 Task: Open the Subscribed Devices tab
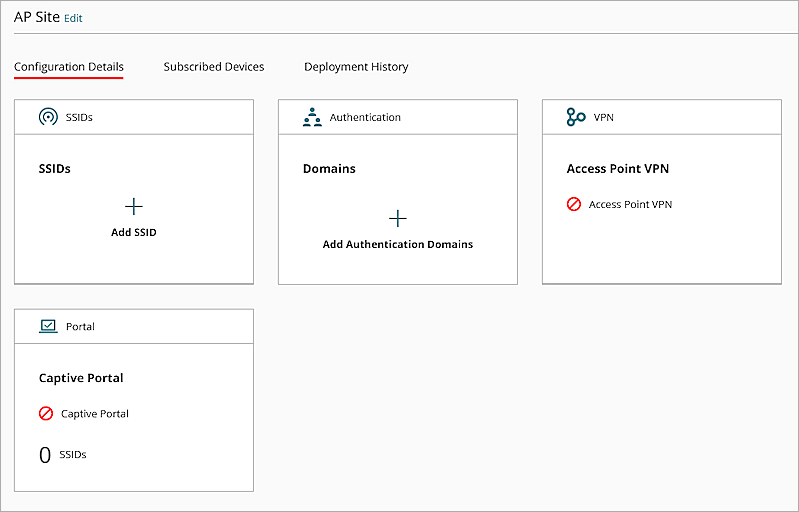[214, 67]
